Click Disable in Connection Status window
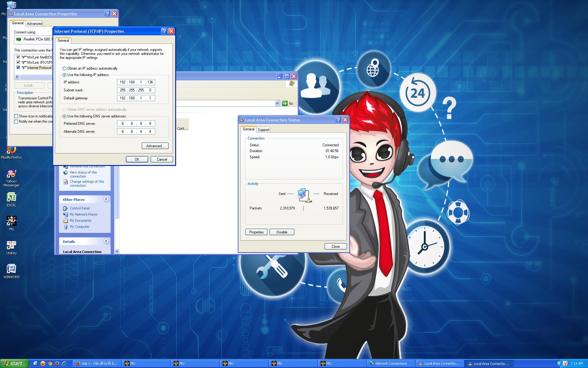This screenshot has height=368, width=588. tap(282, 232)
